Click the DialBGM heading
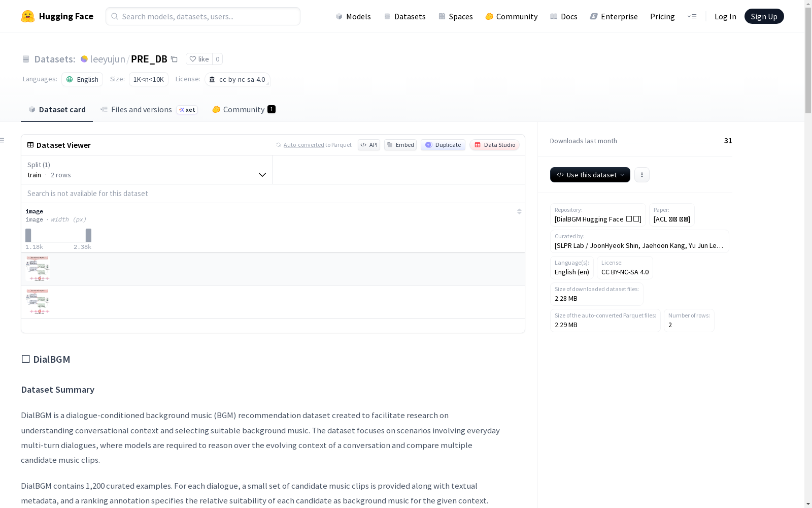 click(46, 359)
